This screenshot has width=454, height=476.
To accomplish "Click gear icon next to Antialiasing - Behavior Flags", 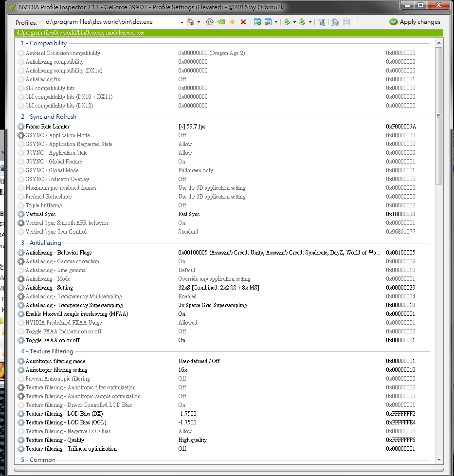I will (20, 253).
